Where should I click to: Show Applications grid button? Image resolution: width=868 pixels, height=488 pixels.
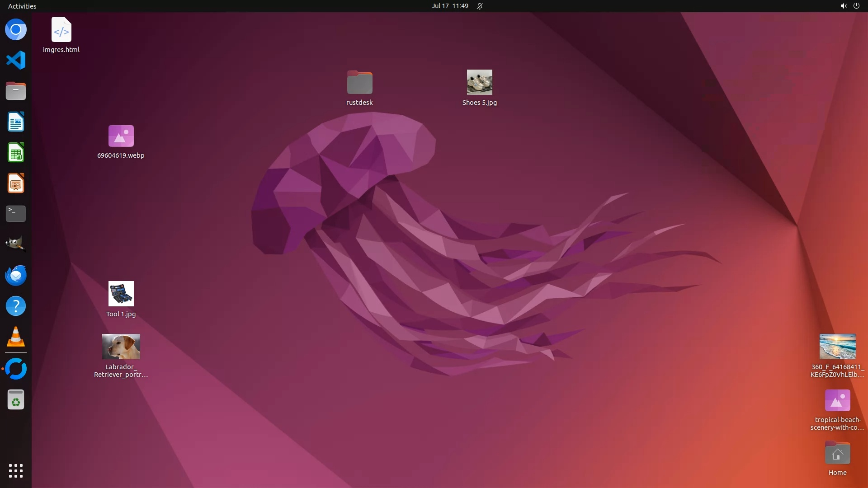(x=16, y=471)
